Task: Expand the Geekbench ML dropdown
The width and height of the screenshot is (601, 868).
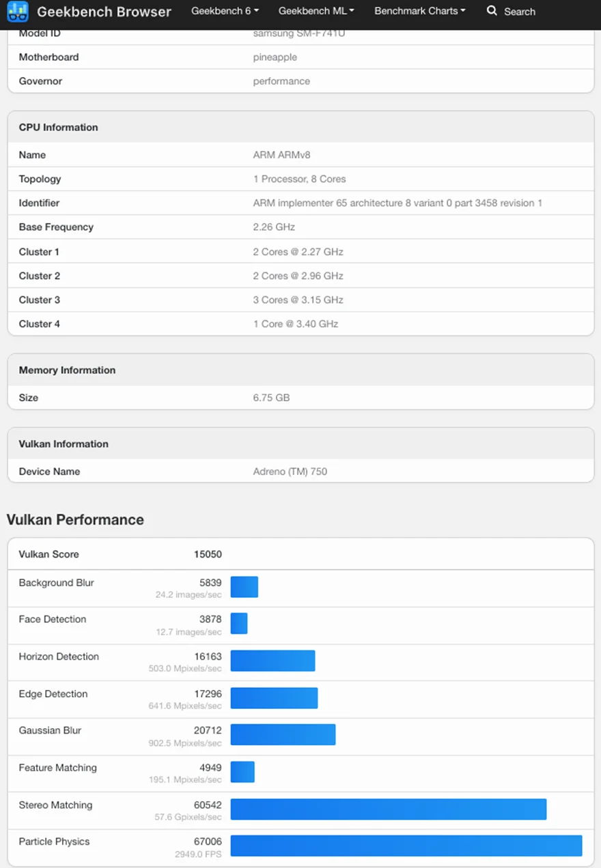Action: click(x=316, y=11)
